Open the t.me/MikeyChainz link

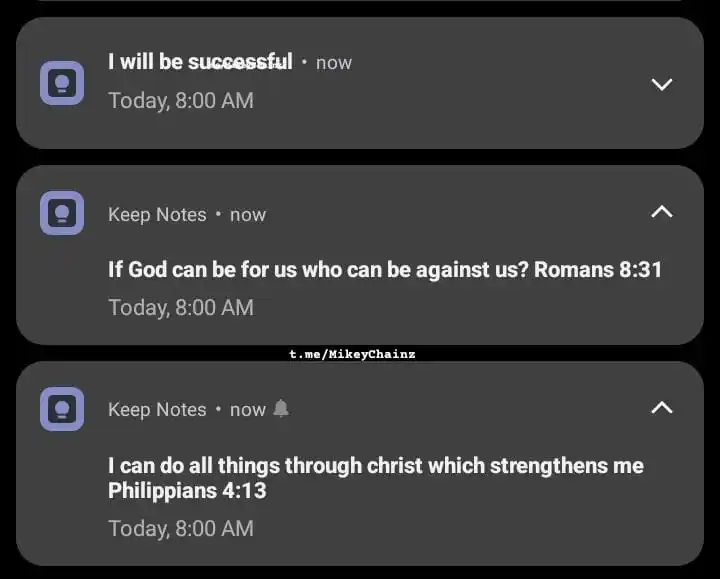point(352,354)
